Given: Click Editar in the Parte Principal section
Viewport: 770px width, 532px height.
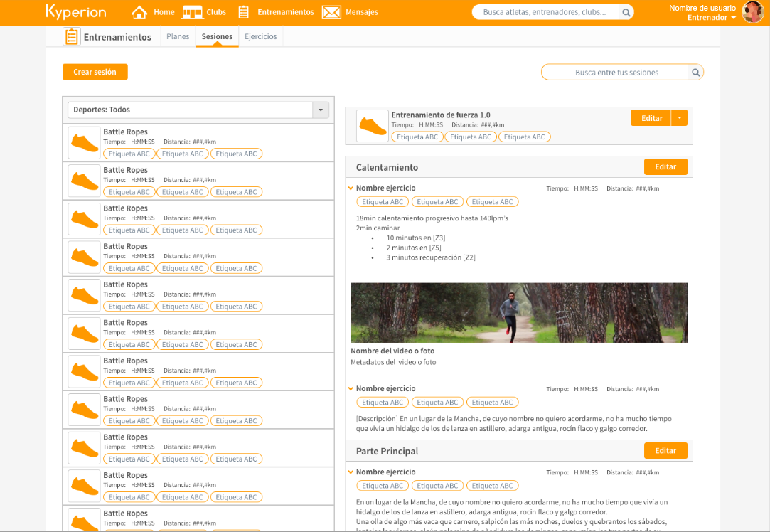Looking at the screenshot, I should [665, 451].
